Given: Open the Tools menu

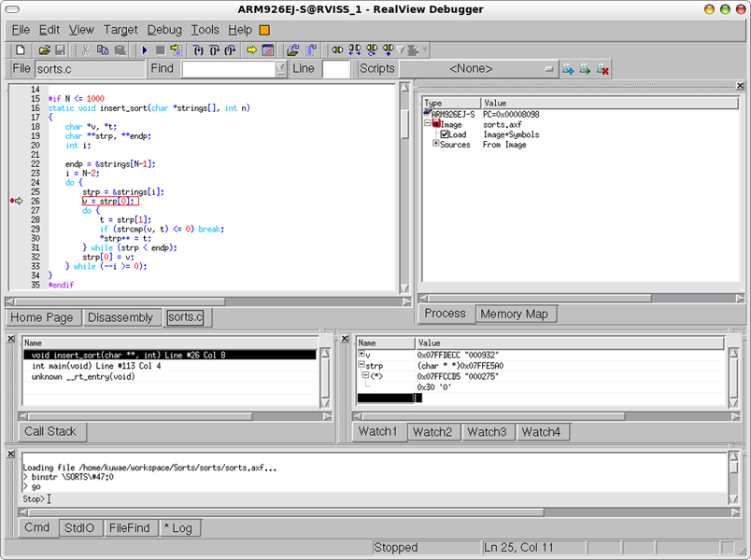Looking at the screenshot, I should 205,30.
